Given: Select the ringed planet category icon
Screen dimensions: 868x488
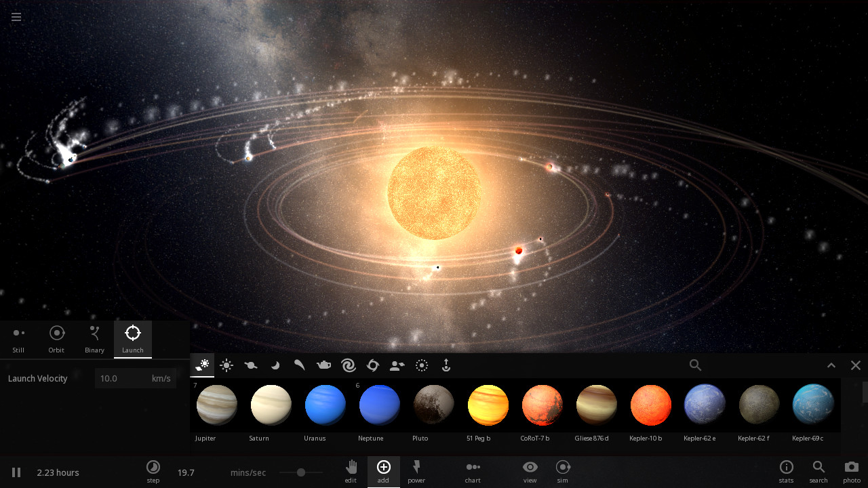Looking at the screenshot, I should (x=251, y=365).
